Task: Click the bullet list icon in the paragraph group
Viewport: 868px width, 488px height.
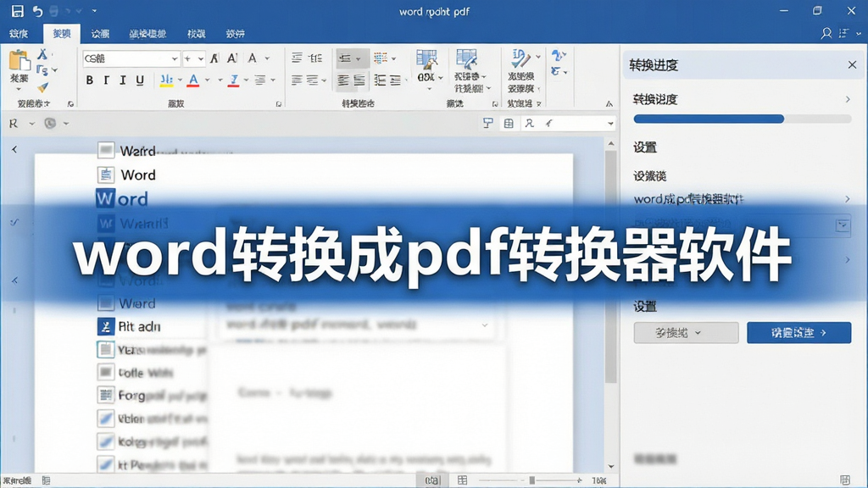Action: (297, 58)
